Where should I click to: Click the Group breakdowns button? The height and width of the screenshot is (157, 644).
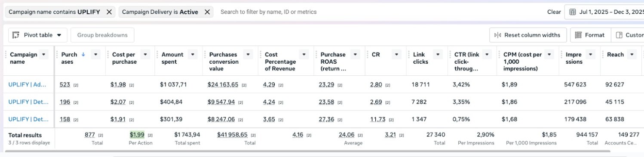pos(102,35)
